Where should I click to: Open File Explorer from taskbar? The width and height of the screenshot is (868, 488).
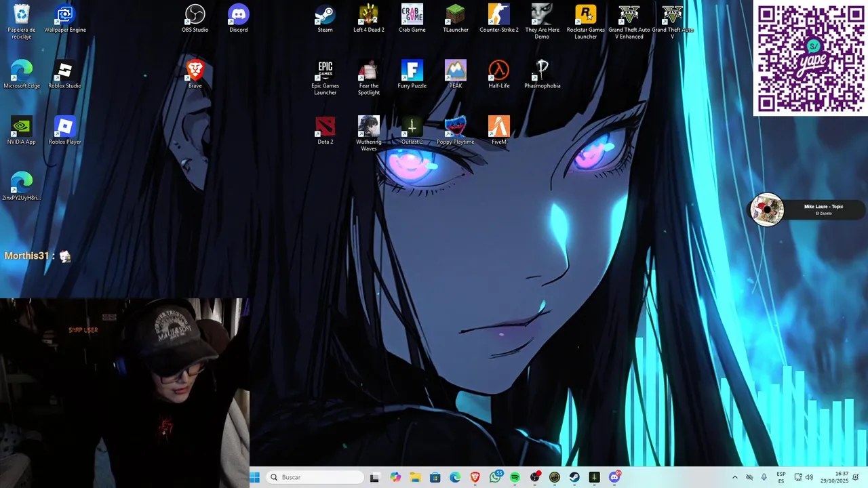(416, 477)
